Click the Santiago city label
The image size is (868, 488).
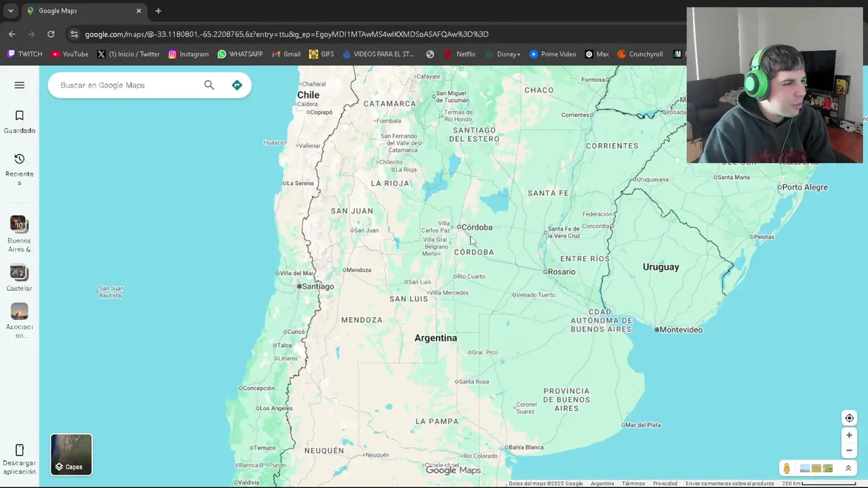click(x=318, y=287)
